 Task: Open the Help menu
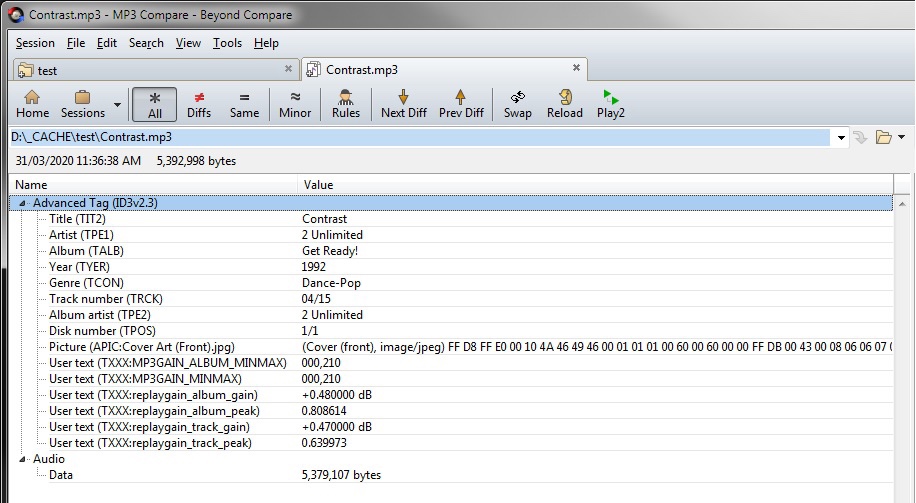coord(266,43)
